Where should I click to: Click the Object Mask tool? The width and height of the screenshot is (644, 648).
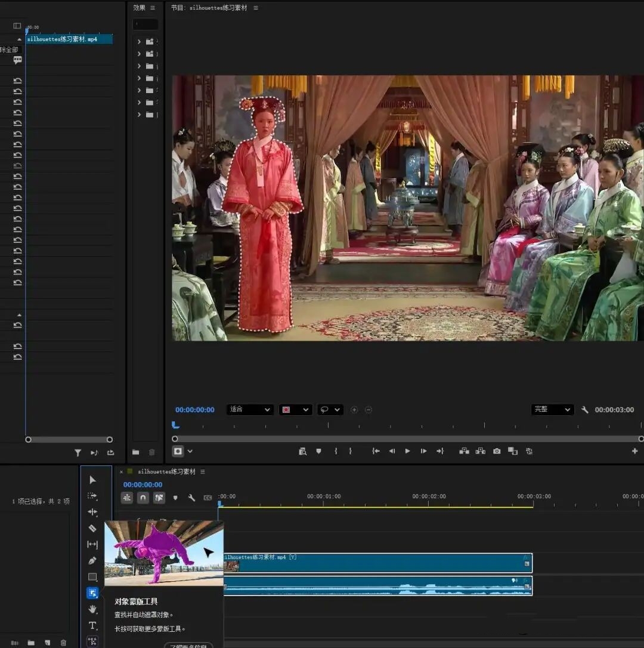pos(92,593)
